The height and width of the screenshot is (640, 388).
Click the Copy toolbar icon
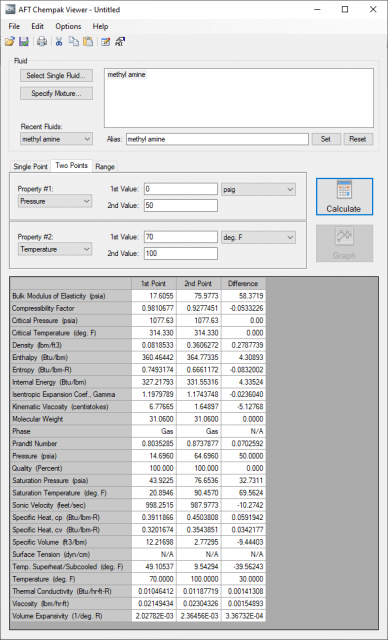(x=73, y=41)
